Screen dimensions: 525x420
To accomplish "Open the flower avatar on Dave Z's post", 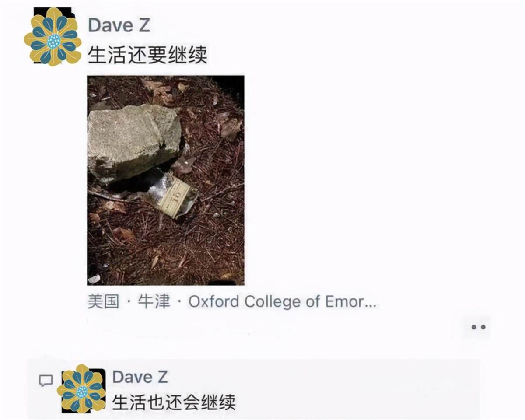I will click(x=53, y=37).
